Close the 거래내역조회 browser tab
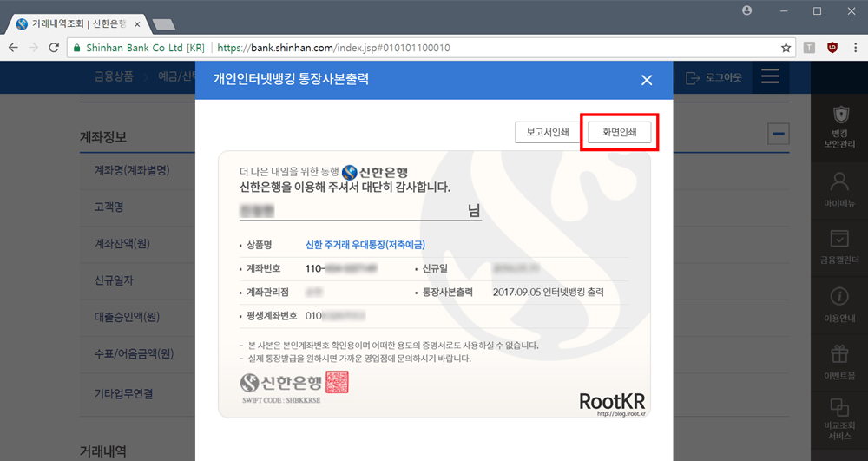 coord(137,24)
